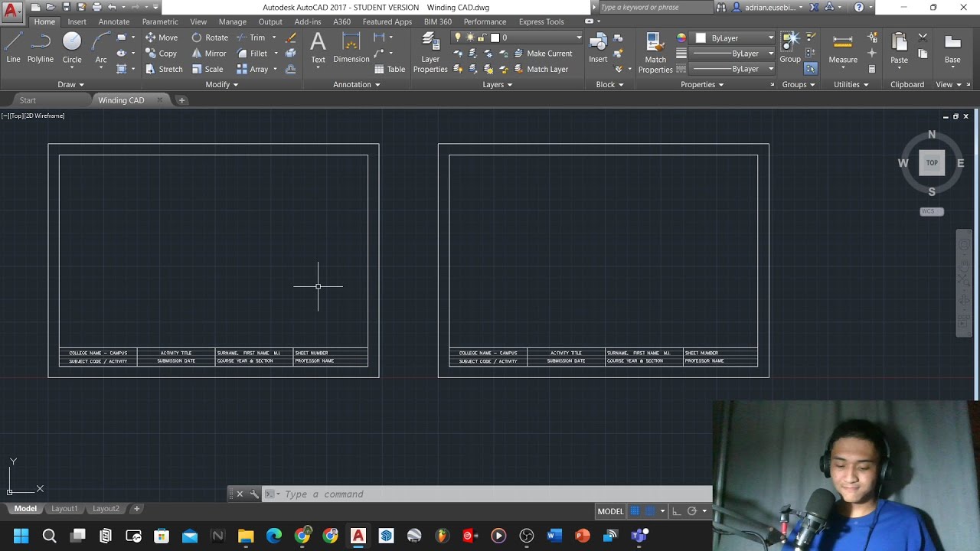The height and width of the screenshot is (551, 980).
Task: Switch to the Express Tools tab
Action: 541,21
